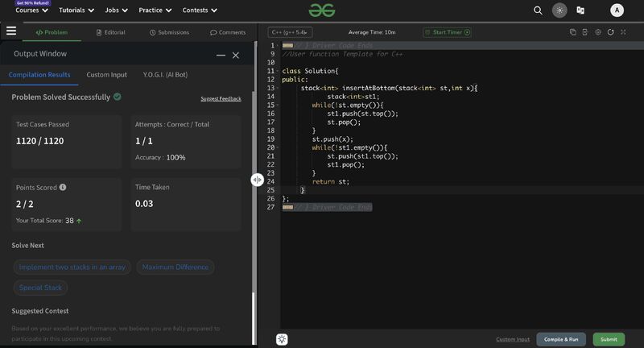Open the C++ language selector dropdown
Image resolution: width=644 pixels, height=348 pixels.
click(290, 32)
